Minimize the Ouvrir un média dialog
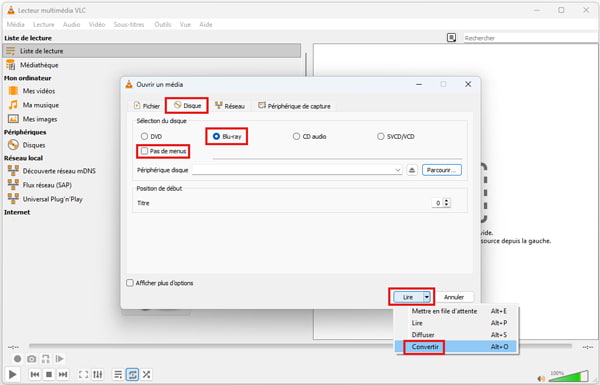600x385 pixels. click(419, 84)
